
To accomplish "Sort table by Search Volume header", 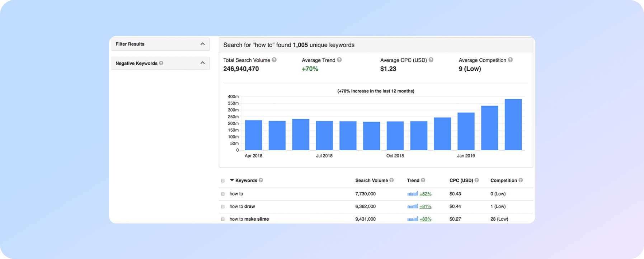I will [x=371, y=180].
